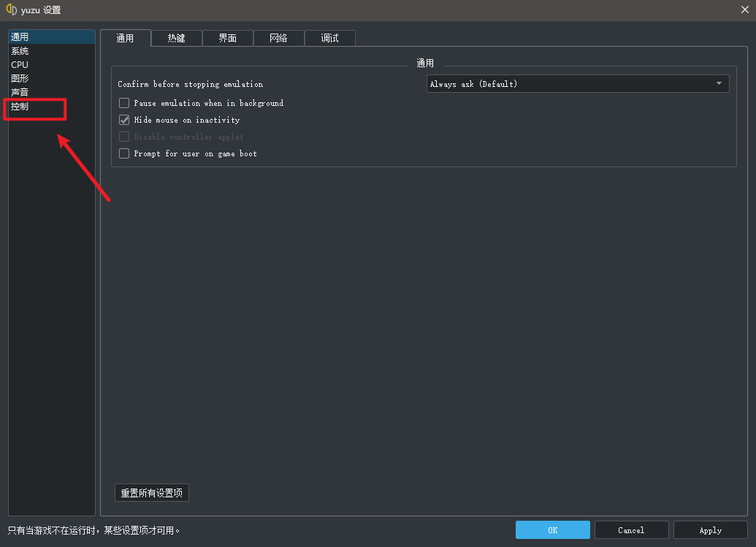The width and height of the screenshot is (756, 547).
Task: Enable Prompt for user on game boot
Action: (124, 154)
